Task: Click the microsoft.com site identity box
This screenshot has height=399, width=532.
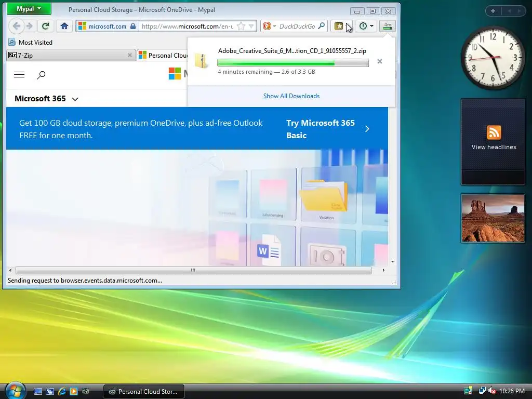Action: tap(107, 26)
